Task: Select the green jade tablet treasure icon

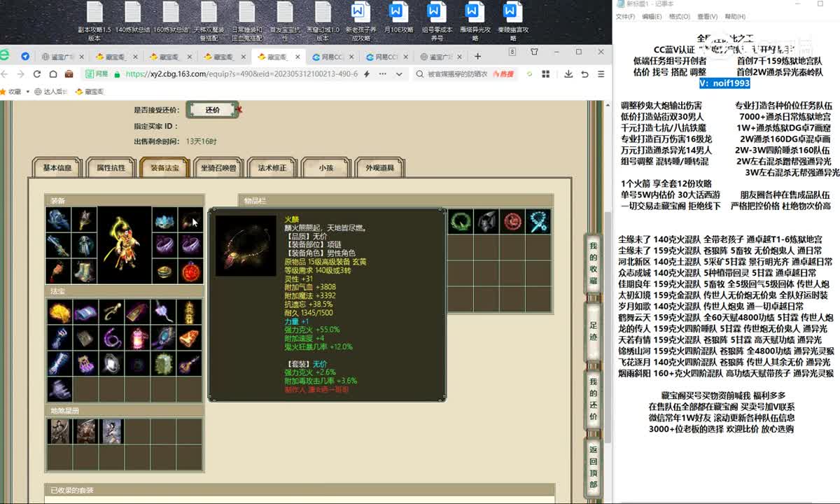Action: (x=163, y=364)
